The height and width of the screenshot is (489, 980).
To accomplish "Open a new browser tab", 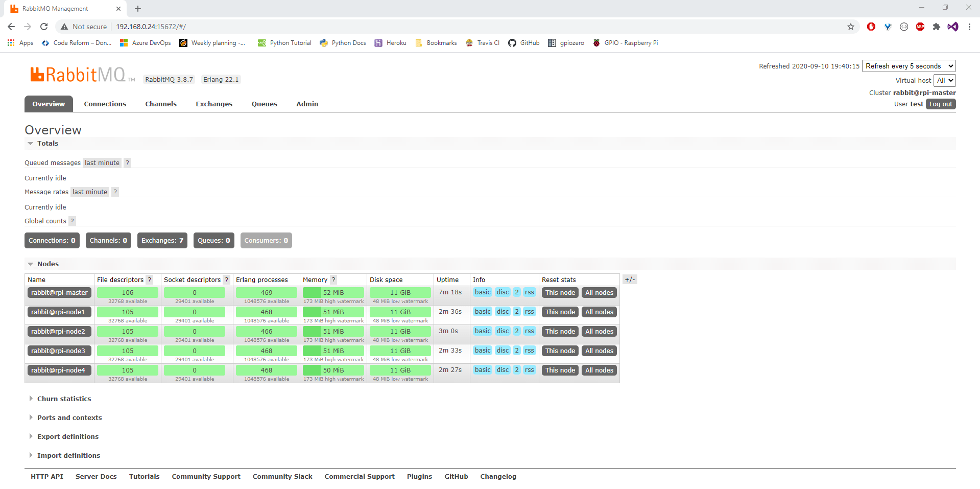I will point(138,9).
